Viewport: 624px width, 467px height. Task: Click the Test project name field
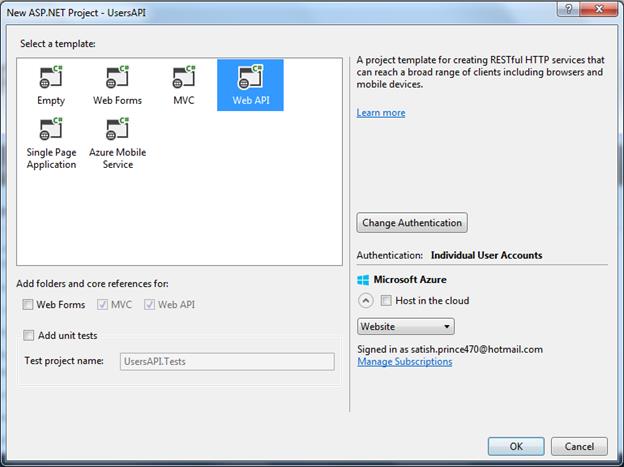point(227,361)
